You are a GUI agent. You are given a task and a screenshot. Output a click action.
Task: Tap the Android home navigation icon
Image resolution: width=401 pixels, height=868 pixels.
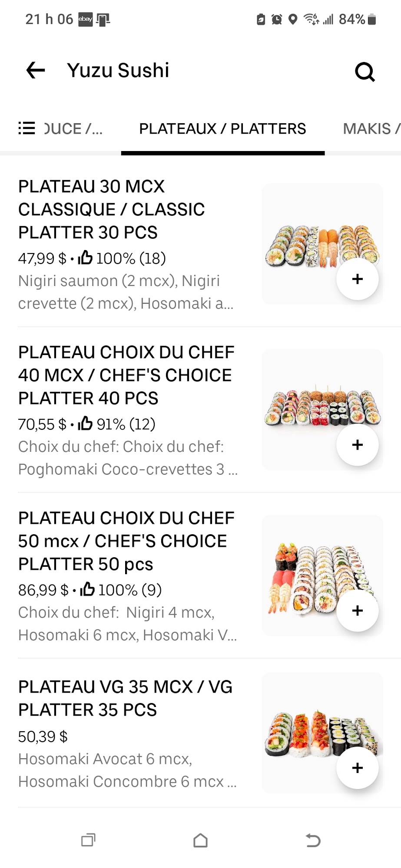[x=200, y=841]
